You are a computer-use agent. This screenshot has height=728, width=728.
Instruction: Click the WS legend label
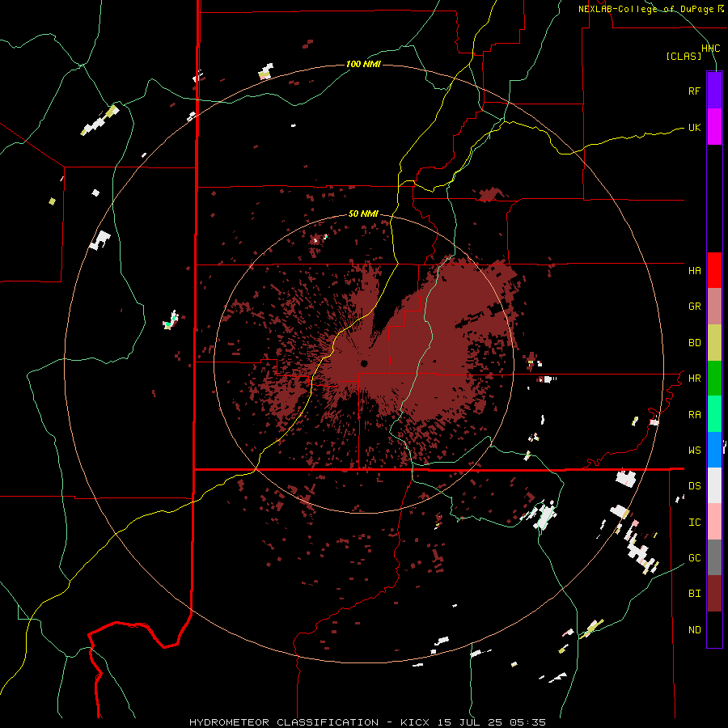(x=694, y=451)
